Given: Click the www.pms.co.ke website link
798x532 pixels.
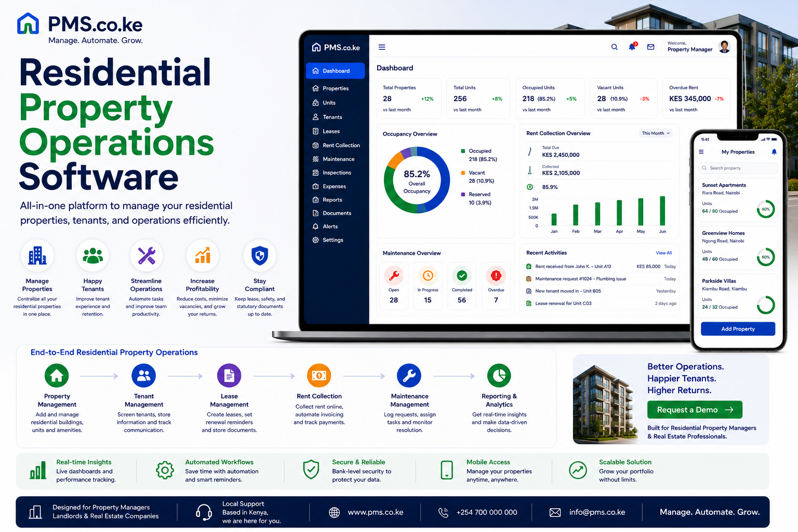Looking at the screenshot, I should coord(376,512).
